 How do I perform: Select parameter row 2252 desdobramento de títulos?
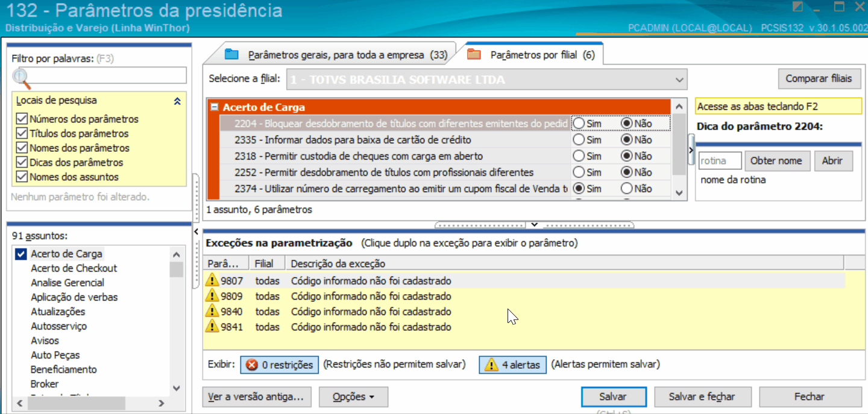pos(394,172)
